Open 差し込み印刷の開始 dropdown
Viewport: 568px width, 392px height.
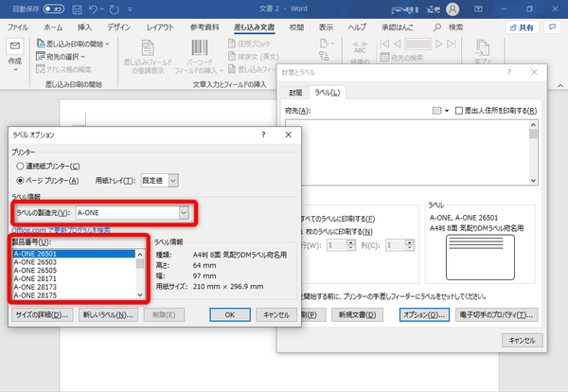73,44
